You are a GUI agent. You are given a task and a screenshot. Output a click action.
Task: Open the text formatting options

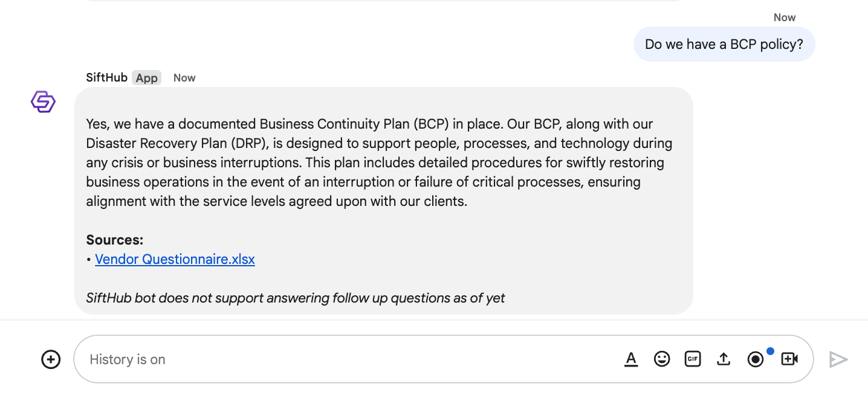click(x=631, y=359)
